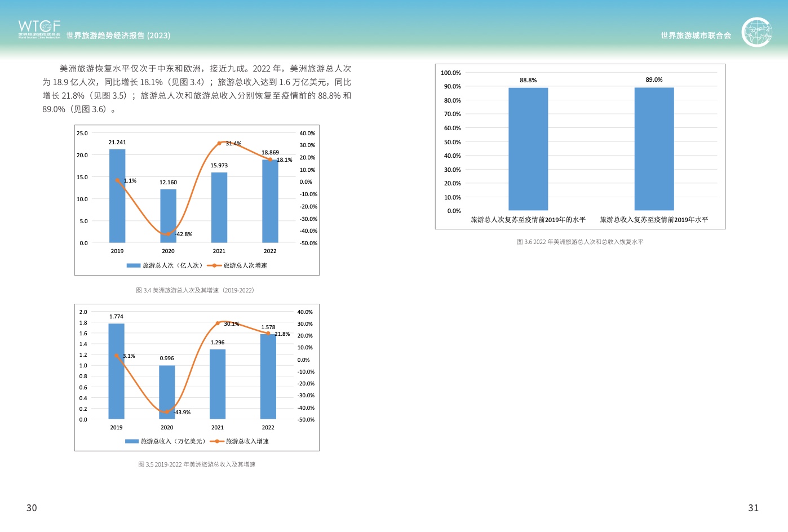Select the 89.0% recovery bar
788x532 pixels.
(x=654, y=149)
